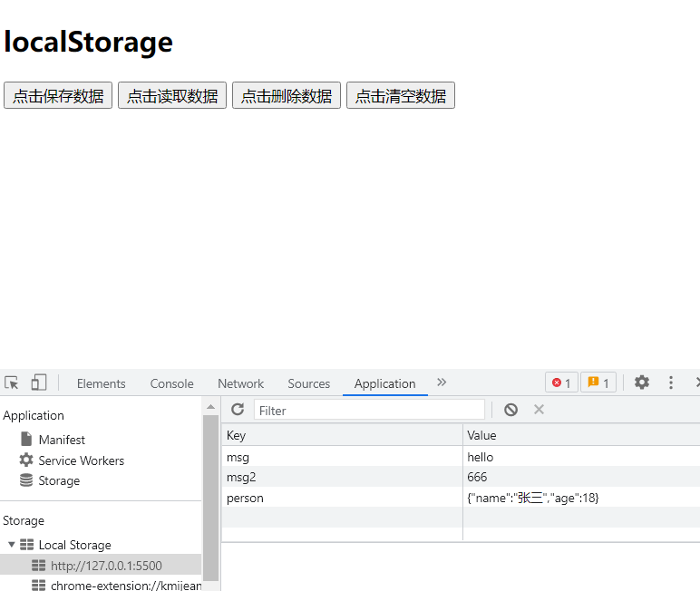Click the 点击保存数据 button
The width and height of the screenshot is (700, 591).
[x=58, y=95]
